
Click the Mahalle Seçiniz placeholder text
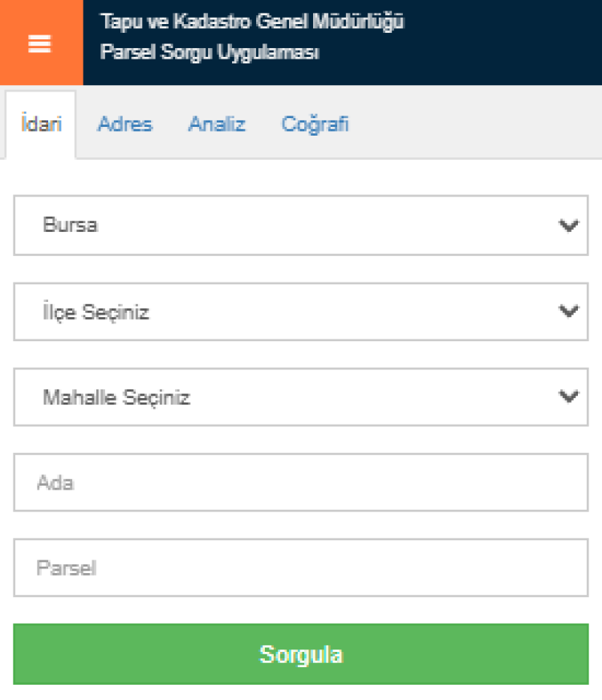tap(116, 397)
